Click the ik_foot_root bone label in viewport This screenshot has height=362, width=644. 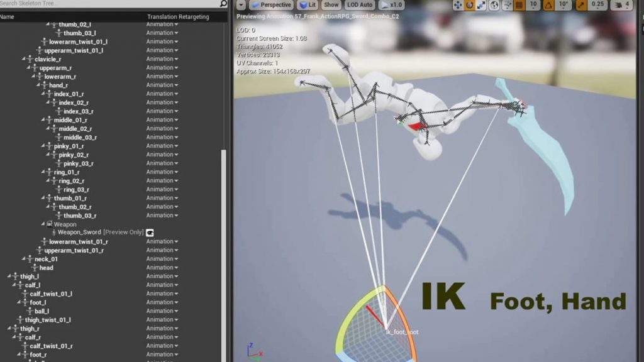402,332
